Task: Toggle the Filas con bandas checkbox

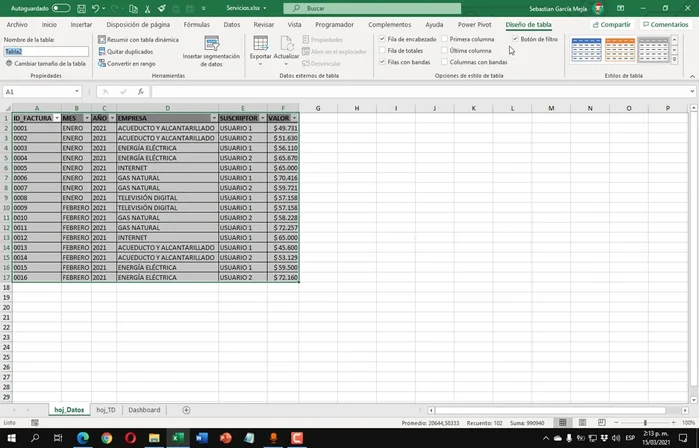Action: (383, 62)
